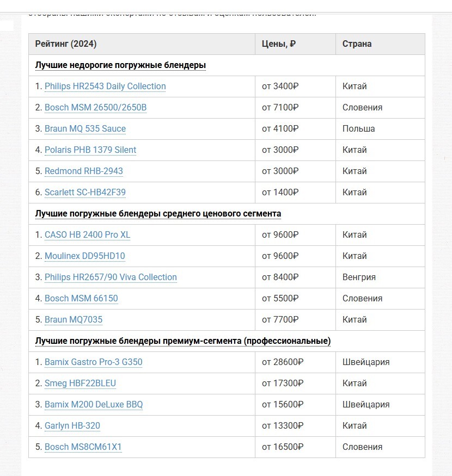Select the Smeg HBF22BLEU link

[x=80, y=383]
